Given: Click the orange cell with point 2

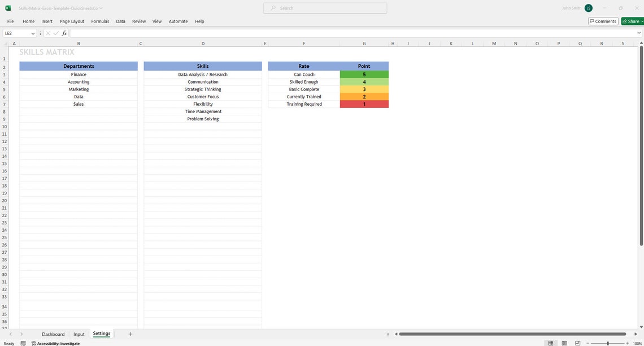Looking at the screenshot, I should pos(364,97).
